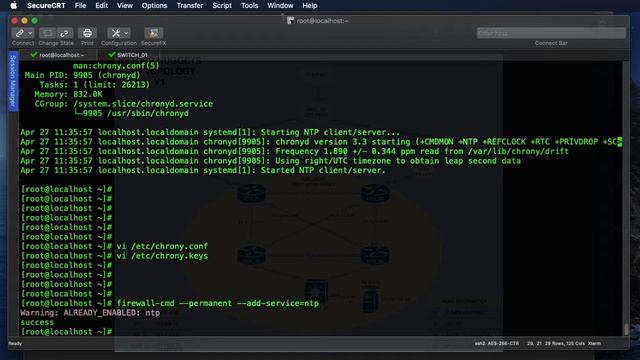
Task: Open the Script menu
Action: 222,6
